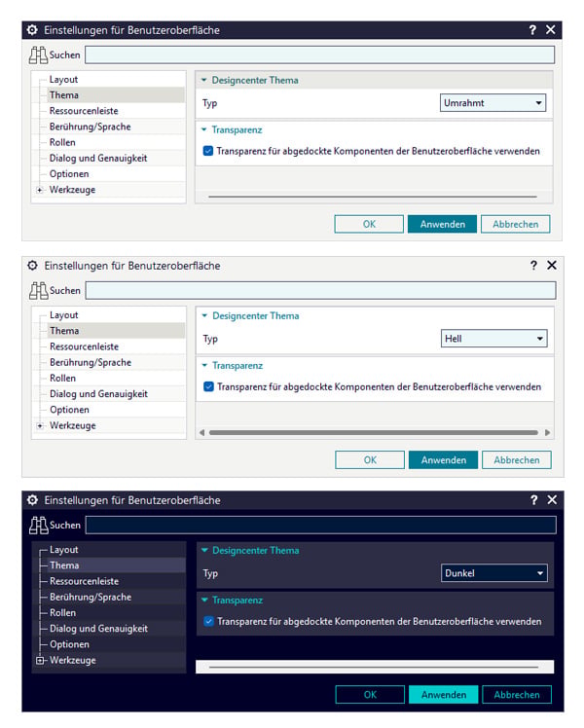The image size is (584, 728).
Task: Open help question mark in Hell dialog
Action: coord(533,265)
